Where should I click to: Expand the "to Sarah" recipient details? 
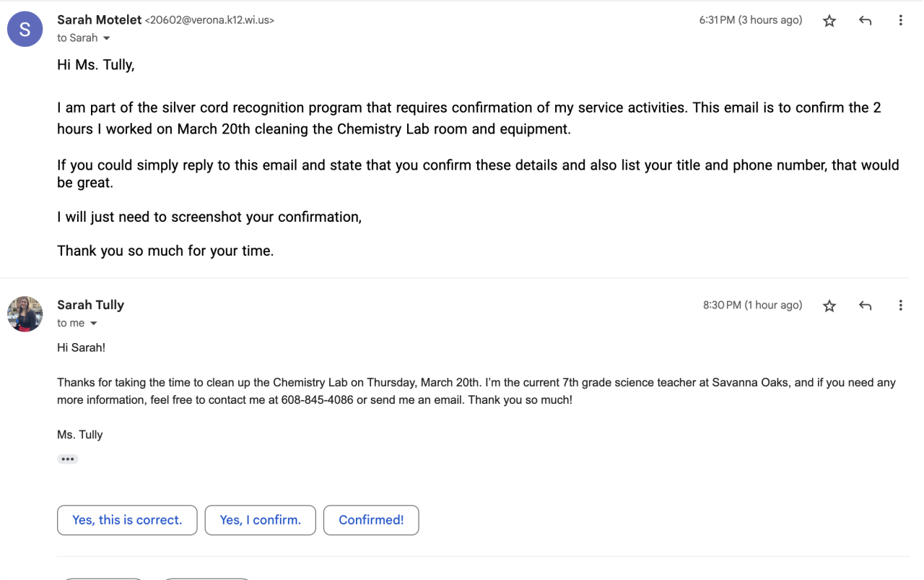click(x=107, y=38)
